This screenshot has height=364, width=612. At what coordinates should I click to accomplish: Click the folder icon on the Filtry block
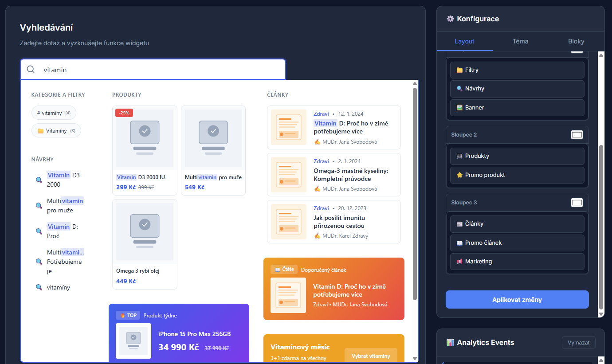tap(459, 70)
